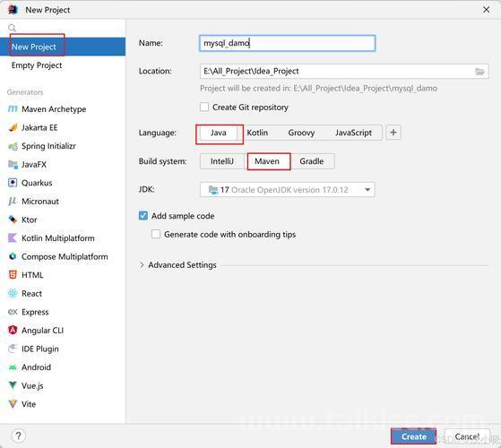Screen dimensions: 501x448
Task: Select the JavaFX generator
Action: click(x=27, y=165)
